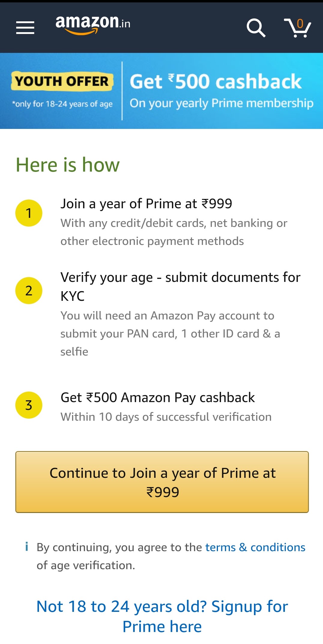This screenshot has height=644, width=323.
Task: Select 'Join a year of Prime' heading
Action: point(146,204)
